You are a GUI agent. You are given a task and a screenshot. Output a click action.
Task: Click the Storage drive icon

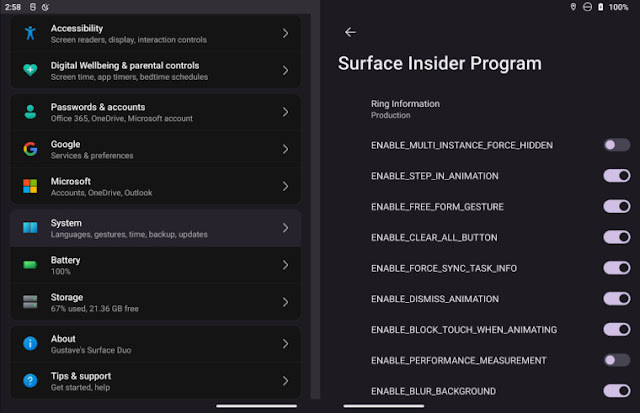[x=30, y=302]
